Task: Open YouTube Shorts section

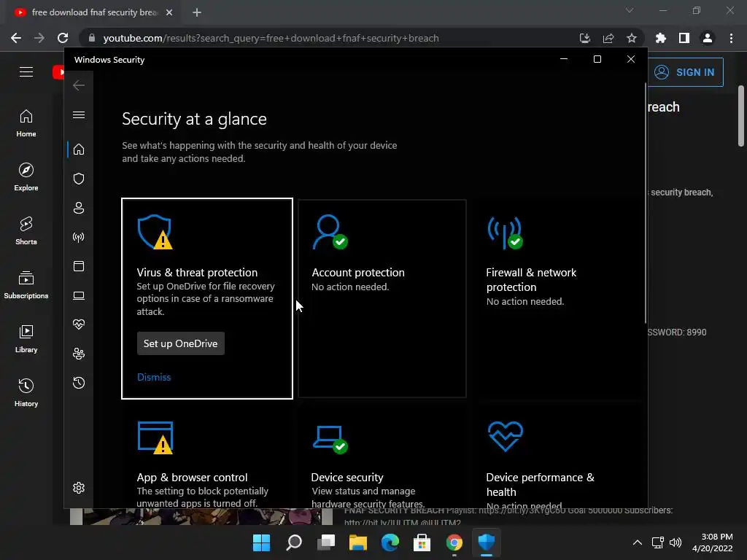Action: pyautogui.click(x=26, y=230)
